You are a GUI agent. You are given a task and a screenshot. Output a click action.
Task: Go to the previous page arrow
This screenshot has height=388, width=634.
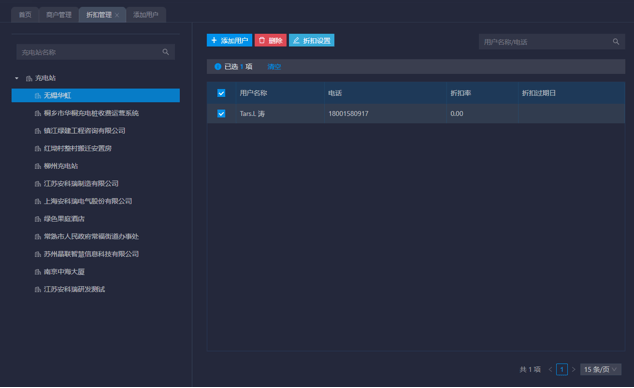[x=550, y=369]
